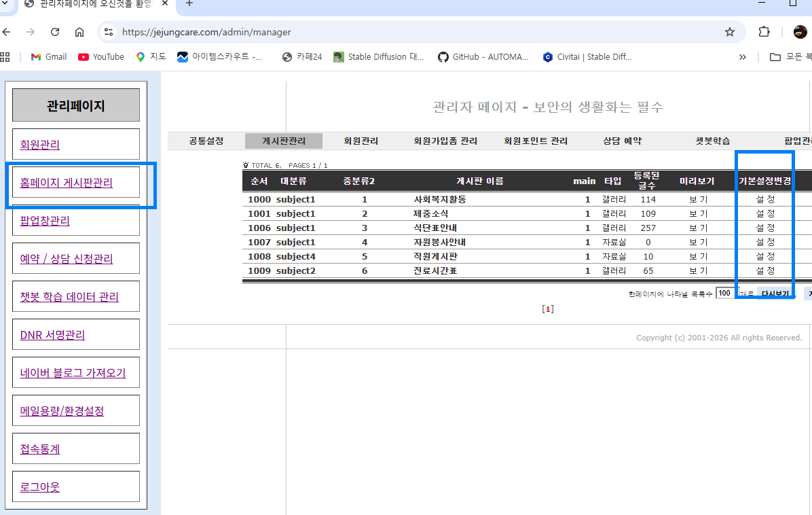Open the Stable Diffusion bookmark
812x515 pixels.
point(379,57)
